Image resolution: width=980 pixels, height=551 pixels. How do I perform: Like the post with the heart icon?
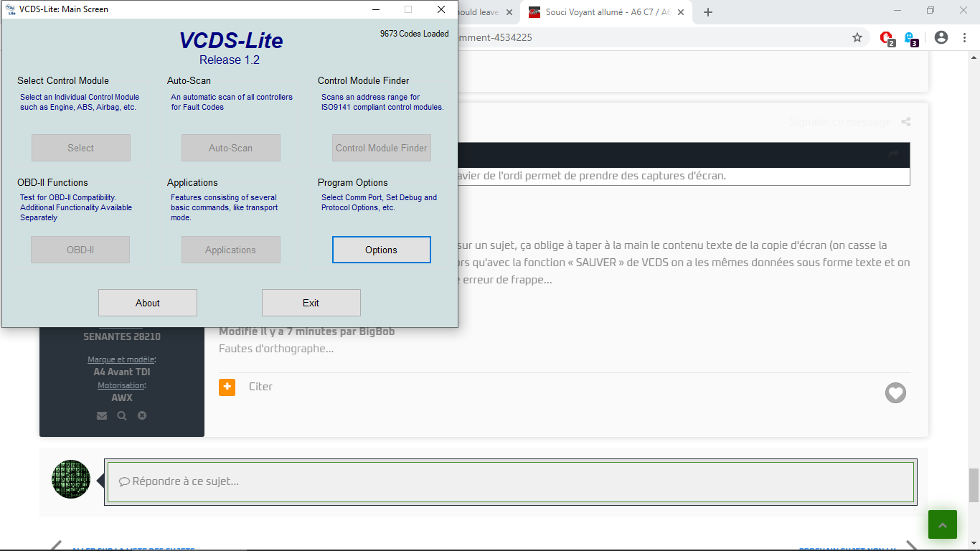[x=895, y=392]
